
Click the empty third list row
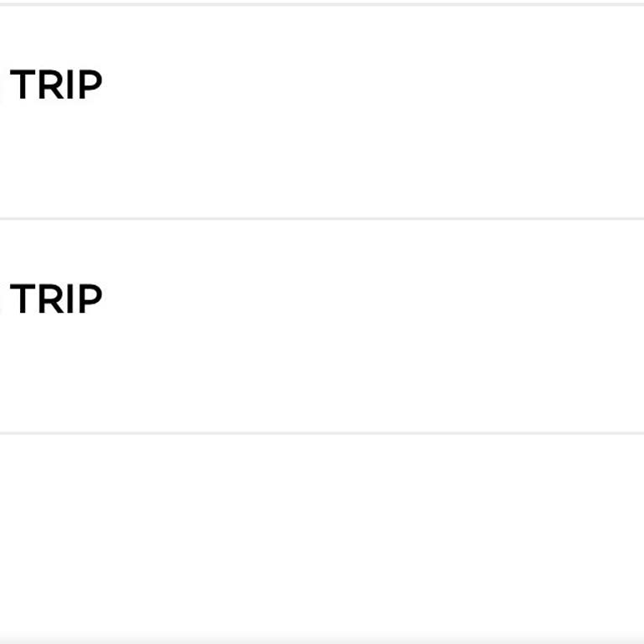point(322,537)
